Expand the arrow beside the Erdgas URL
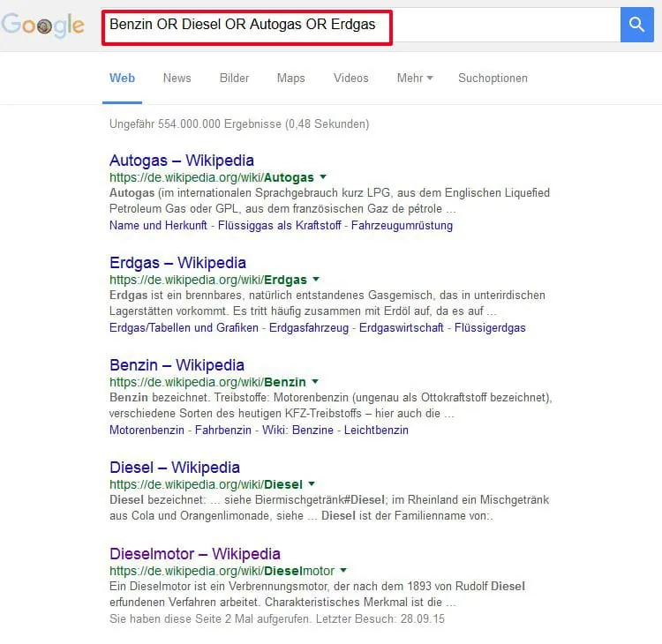The width and height of the screenshot is (662, 644). tap(316, 280)
